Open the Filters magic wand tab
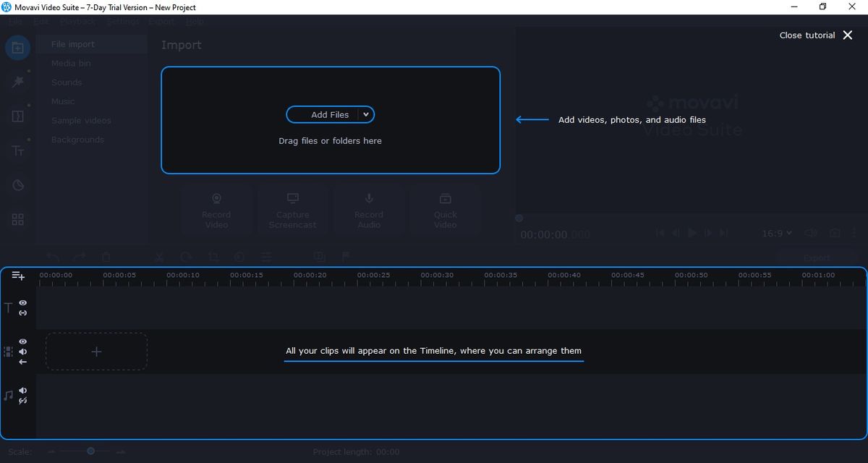 click(18, 82)
